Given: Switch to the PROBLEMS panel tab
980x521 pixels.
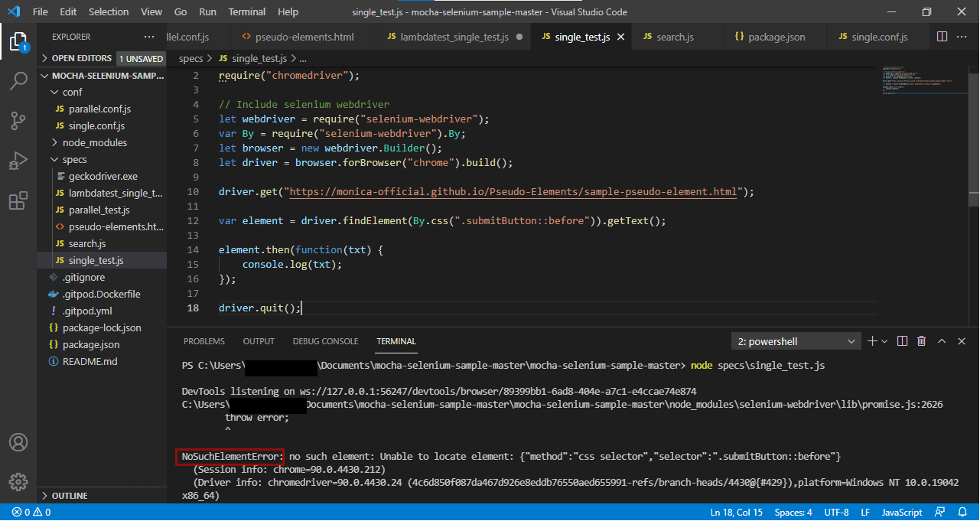Looking at the screenshot, I should [203, 341].
